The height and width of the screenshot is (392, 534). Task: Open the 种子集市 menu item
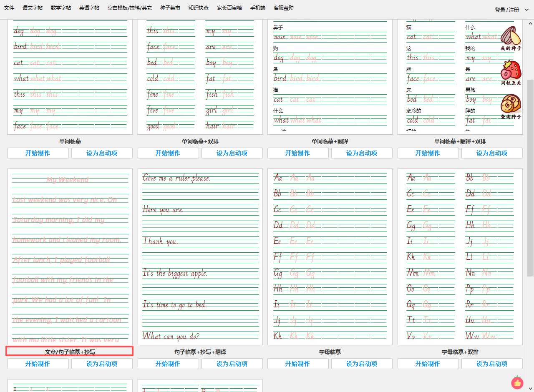pyautogui.click(x=170, y=8)
